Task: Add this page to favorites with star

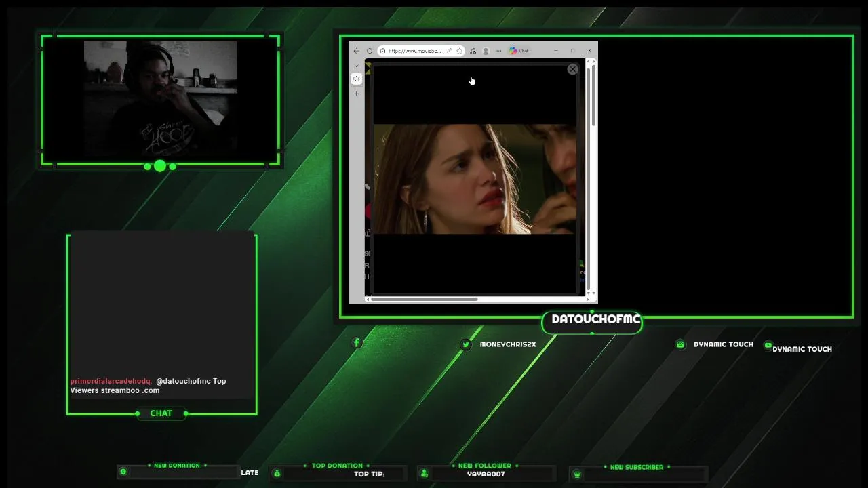Action: tap(460, 51)
